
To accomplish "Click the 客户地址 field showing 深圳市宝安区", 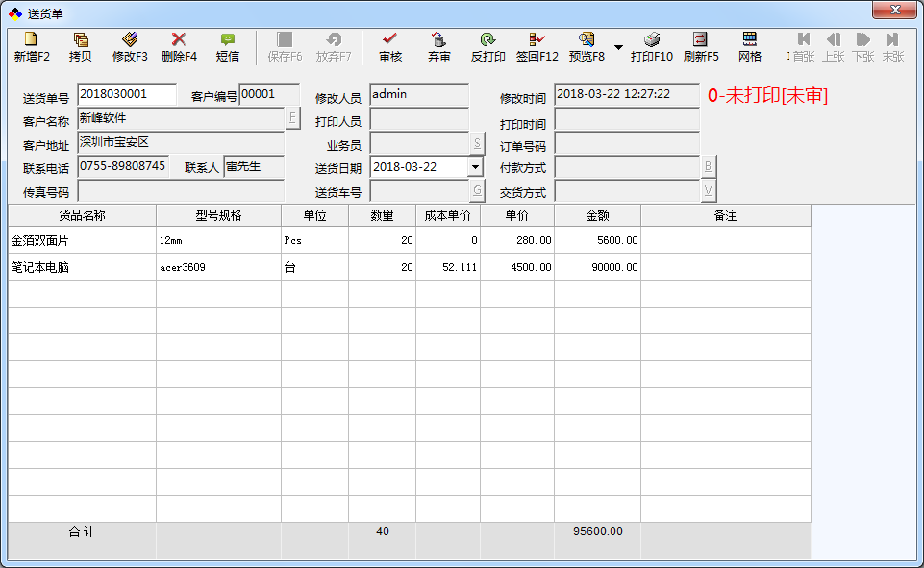I will coord(181,142).
